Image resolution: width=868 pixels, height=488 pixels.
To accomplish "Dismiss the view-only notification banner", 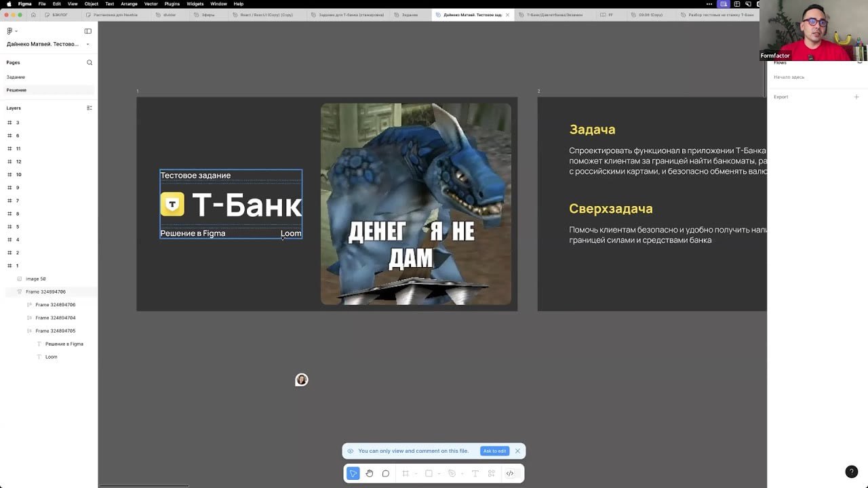I will (x=517, y=451).
